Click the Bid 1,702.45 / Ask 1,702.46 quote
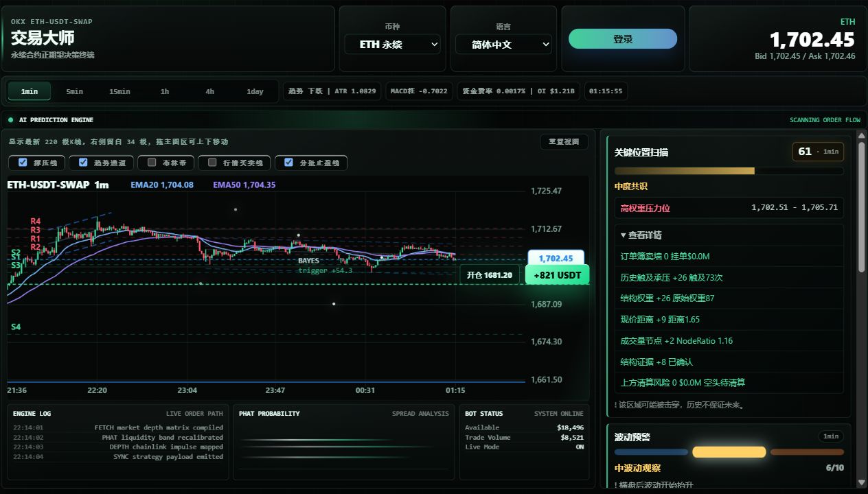The height and width of the screenshot is (494, 868). (x=805, y=56)
